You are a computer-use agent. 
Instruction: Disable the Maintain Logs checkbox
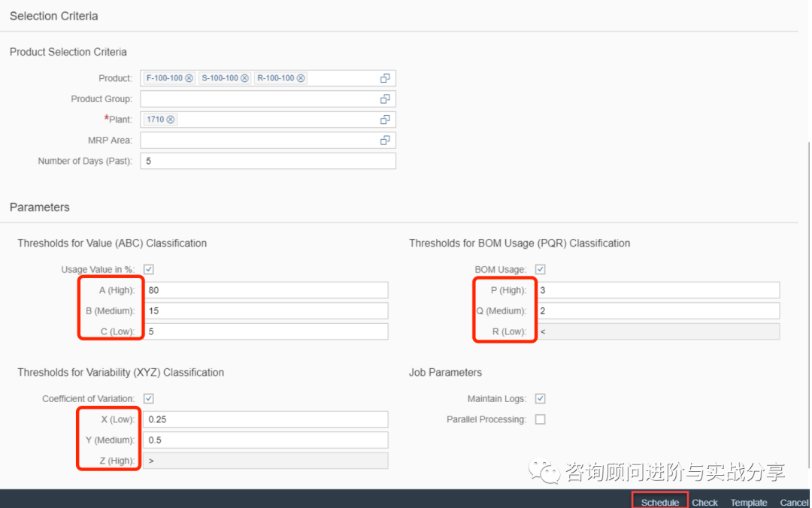pos(539,398)
